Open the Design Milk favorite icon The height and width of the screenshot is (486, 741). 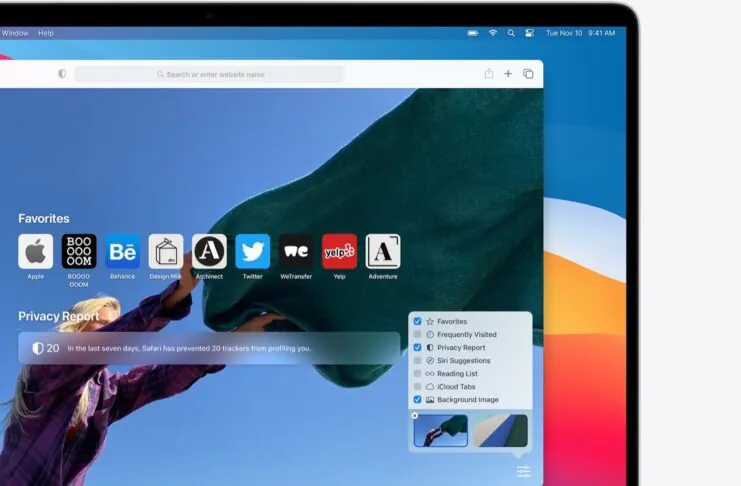point(166,252)
